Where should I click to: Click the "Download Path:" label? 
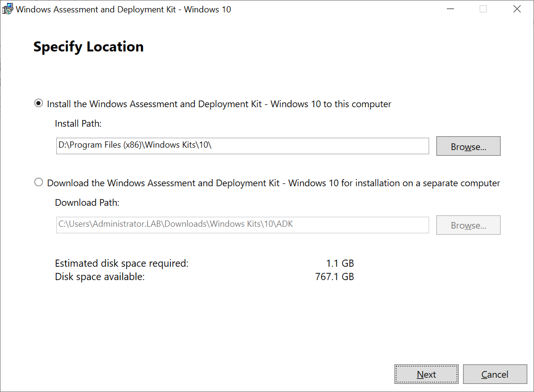87,203
